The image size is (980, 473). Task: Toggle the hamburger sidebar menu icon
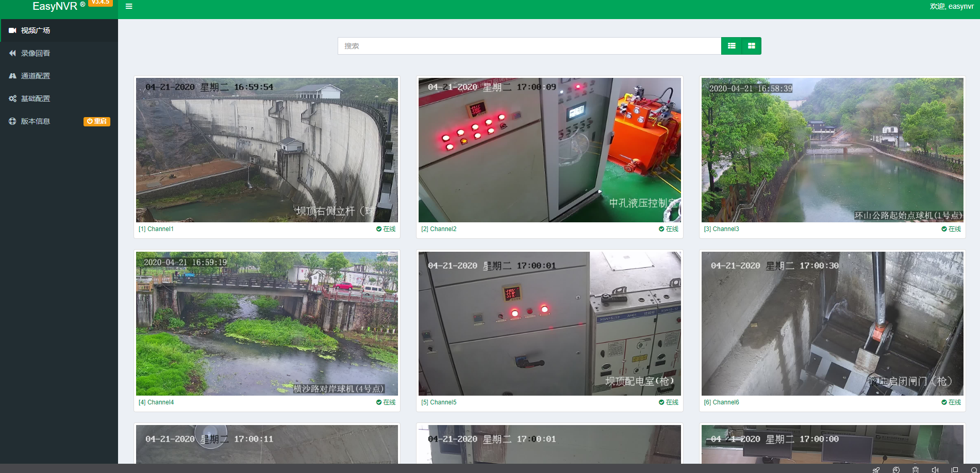point(129,6)
